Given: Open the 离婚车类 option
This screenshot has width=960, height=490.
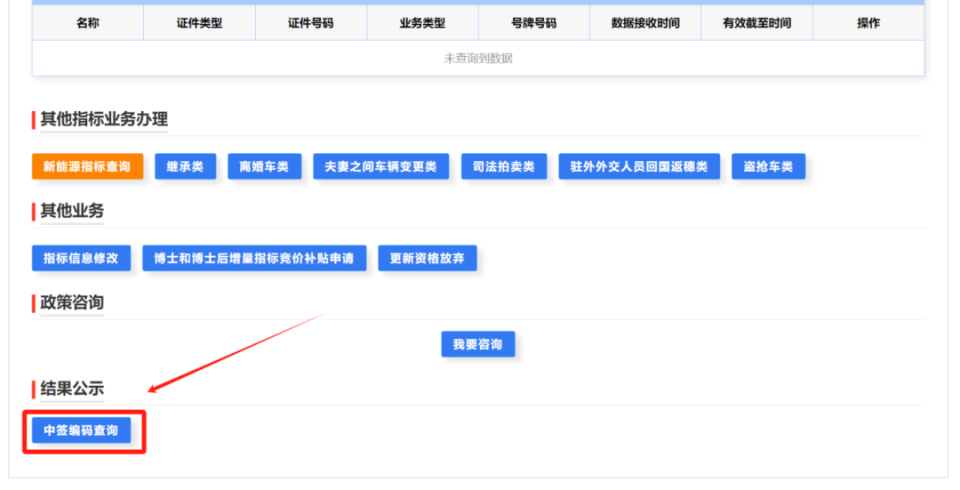Looking at the screenshot, I should [264, 167].
